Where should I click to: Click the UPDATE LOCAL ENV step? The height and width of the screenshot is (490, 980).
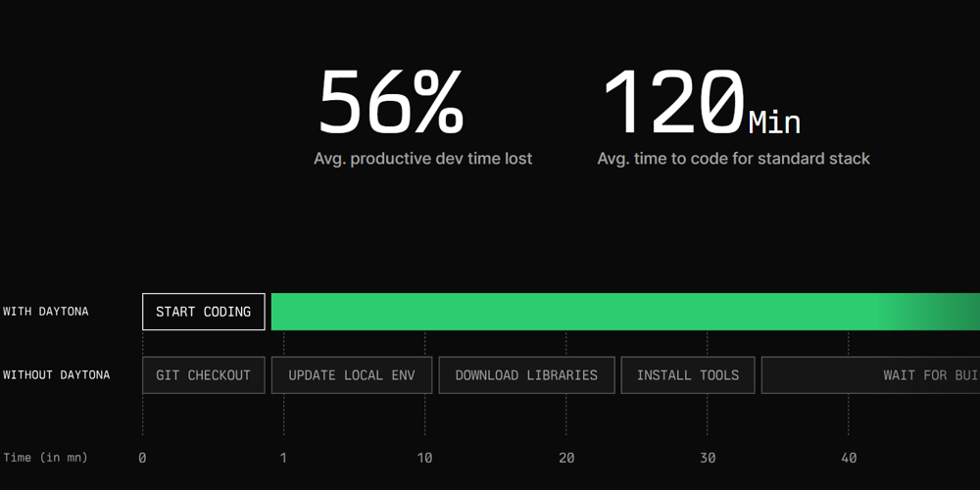352,375
